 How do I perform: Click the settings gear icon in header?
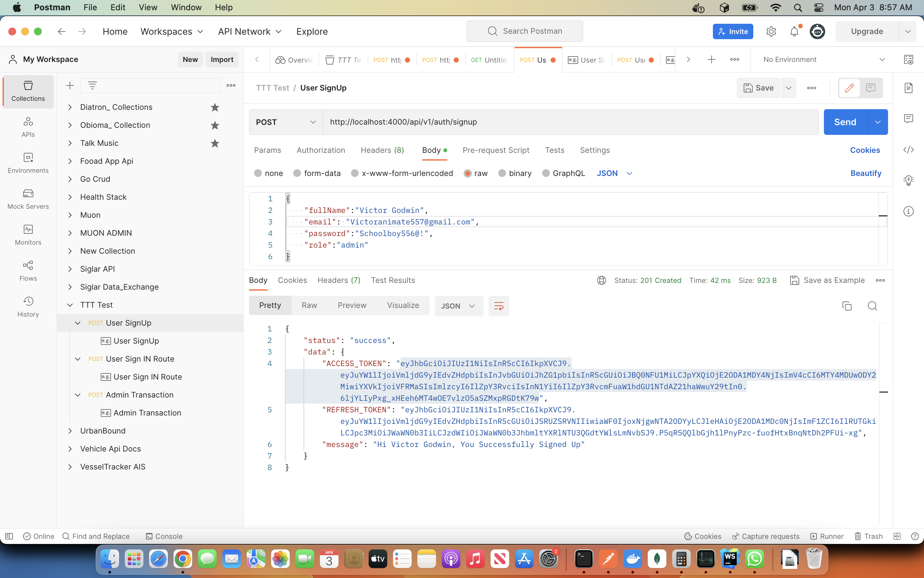pos(771,31)
